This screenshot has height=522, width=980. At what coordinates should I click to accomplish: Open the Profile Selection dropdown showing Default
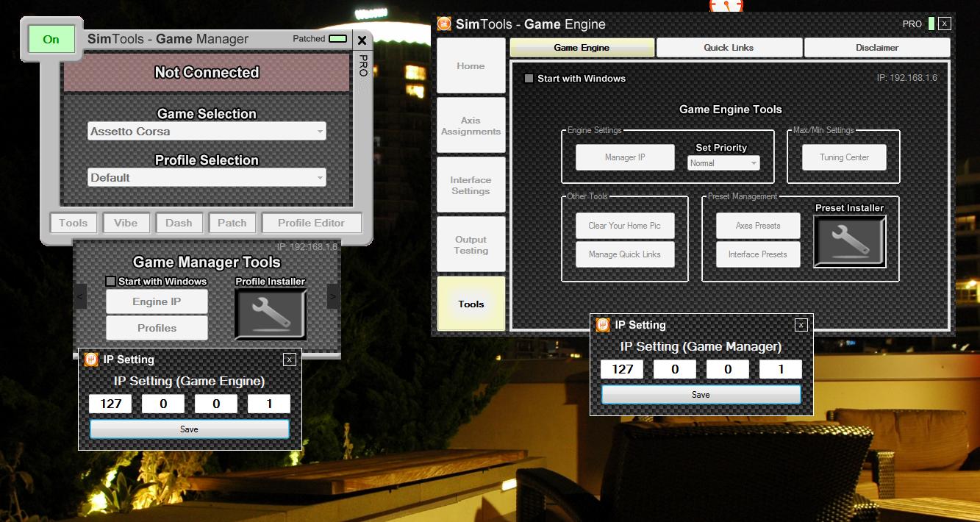coord(207,178)
